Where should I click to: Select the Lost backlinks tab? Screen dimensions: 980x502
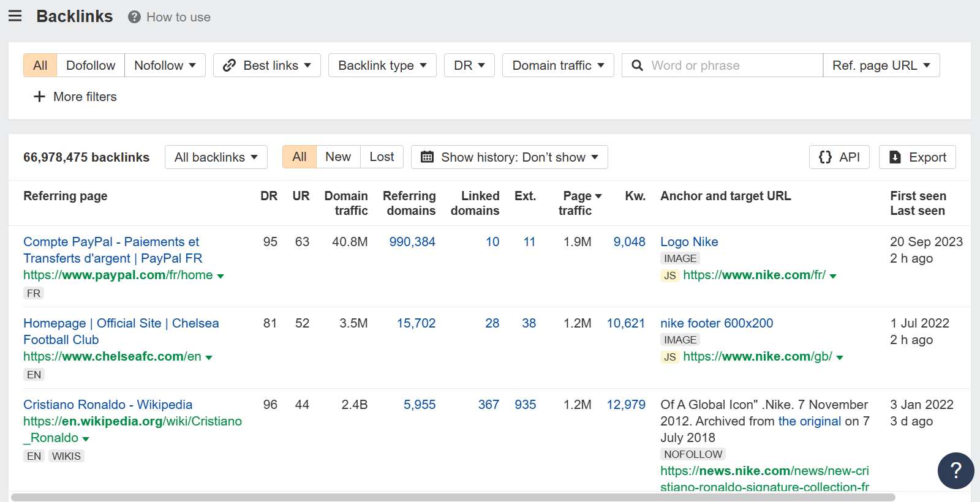coord(382,157)
